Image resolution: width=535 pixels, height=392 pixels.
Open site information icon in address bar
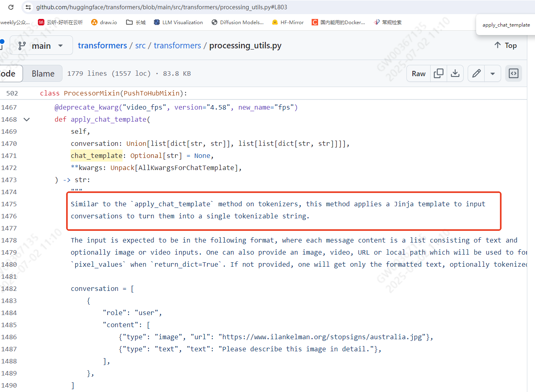point(28,7)
